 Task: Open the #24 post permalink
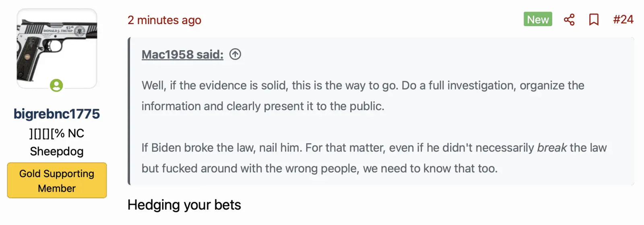click(623, 20)
